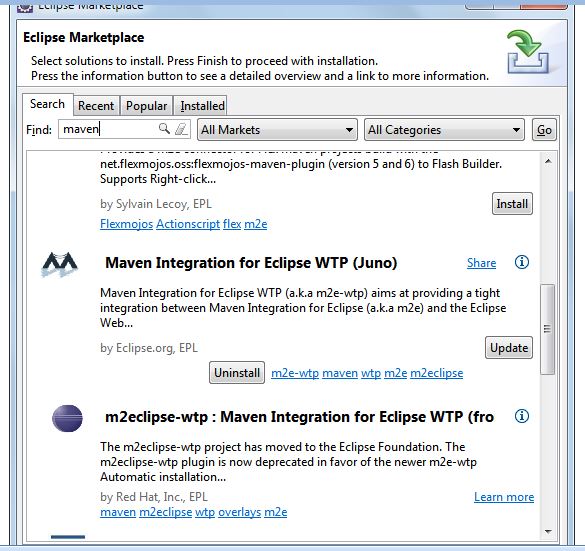Click scroll up arrow in results list
Screen dimensions: 585x551
548,162
